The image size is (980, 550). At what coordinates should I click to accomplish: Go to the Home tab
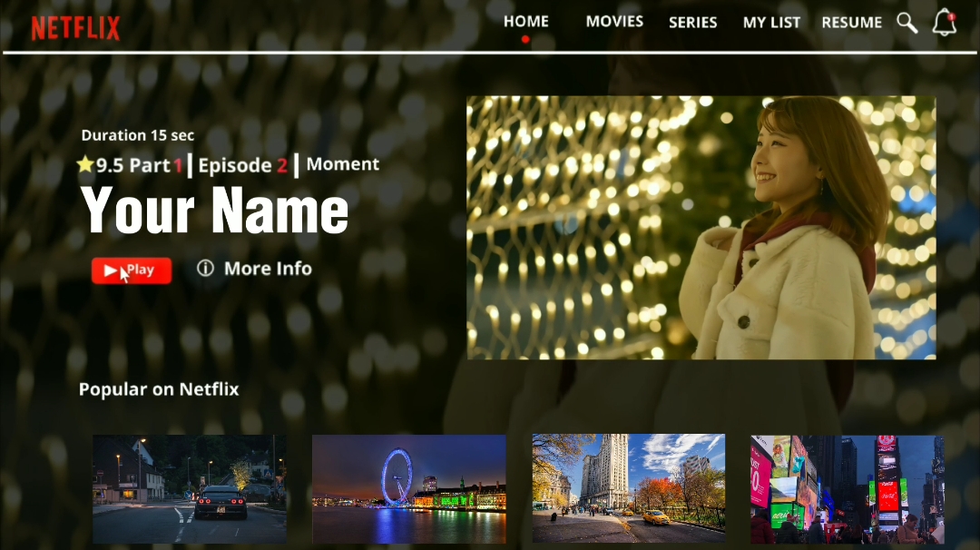526,21
